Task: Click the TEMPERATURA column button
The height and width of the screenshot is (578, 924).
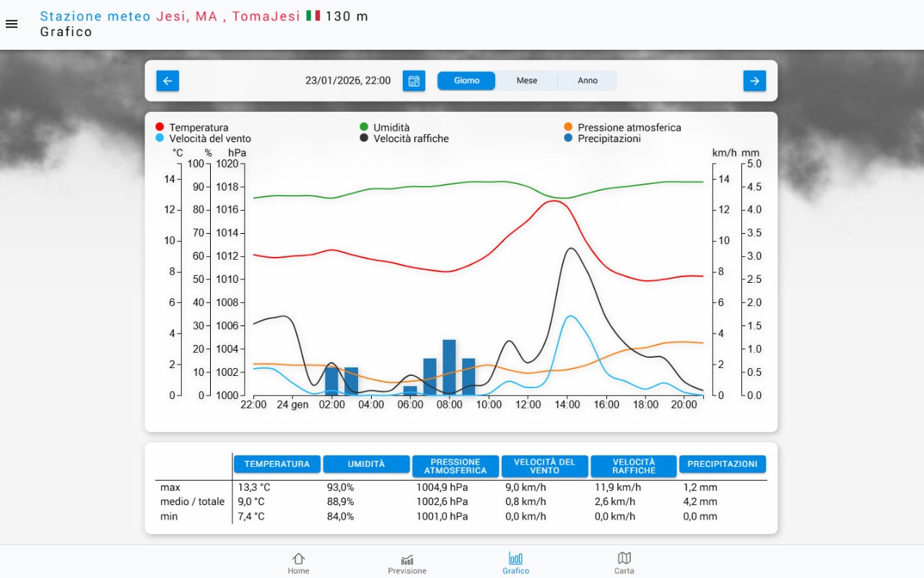Action: point(277,464)
